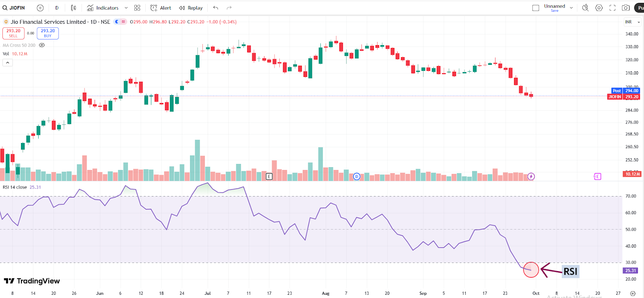This screenshot has width=644, height=298.
Task: Click the undo arrow in toolbar
Action: click(216, 8)
